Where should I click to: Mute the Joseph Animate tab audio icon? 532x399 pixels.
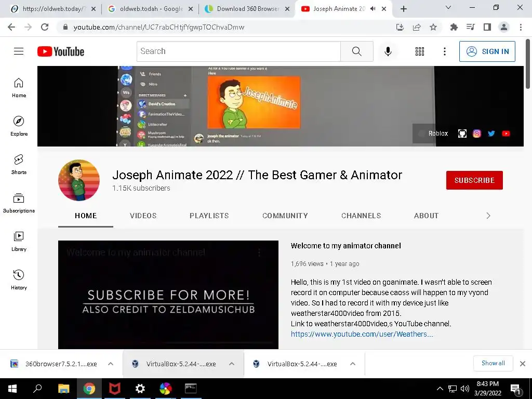[373, 9]
